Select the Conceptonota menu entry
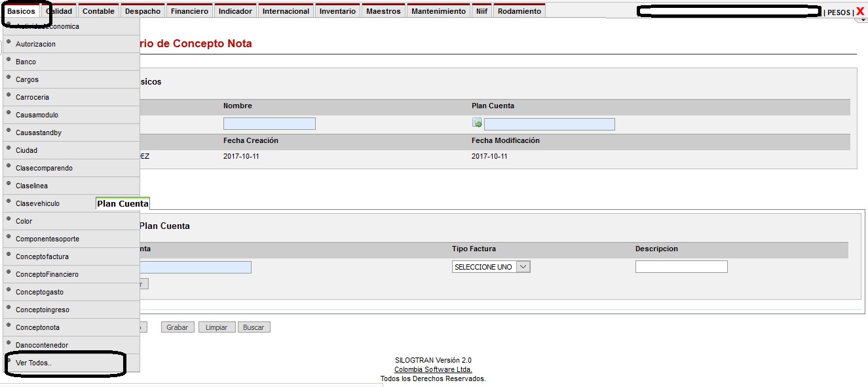Viewport: 868px width, 387px height. click(x=37, y=327)
